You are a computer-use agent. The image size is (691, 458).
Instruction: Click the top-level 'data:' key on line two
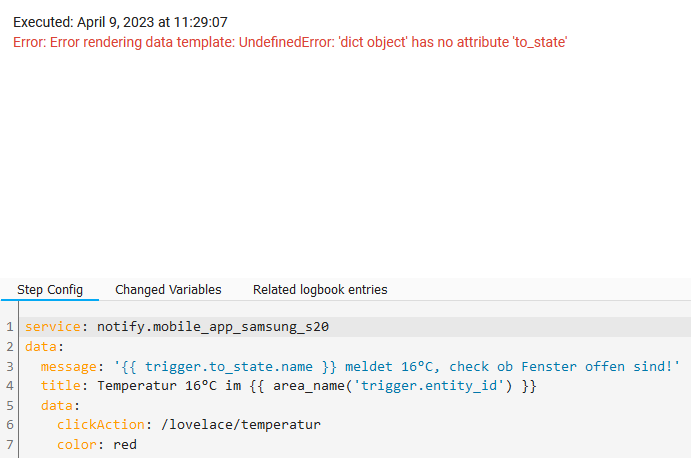tap(44, 346)
